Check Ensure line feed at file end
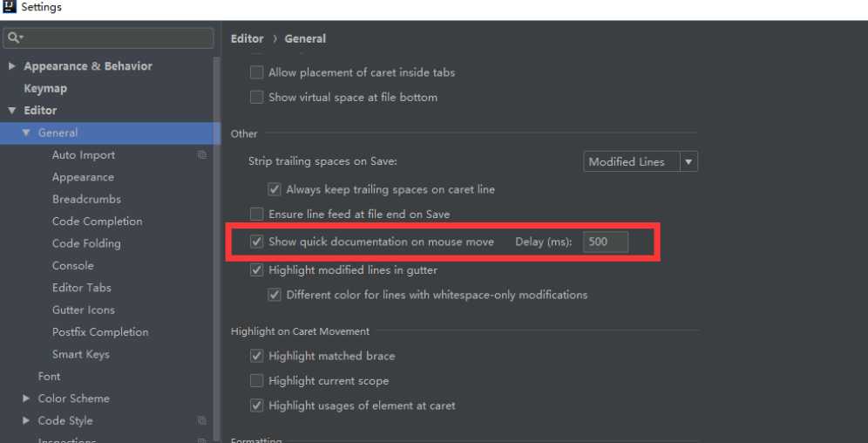 pos(256,215)
